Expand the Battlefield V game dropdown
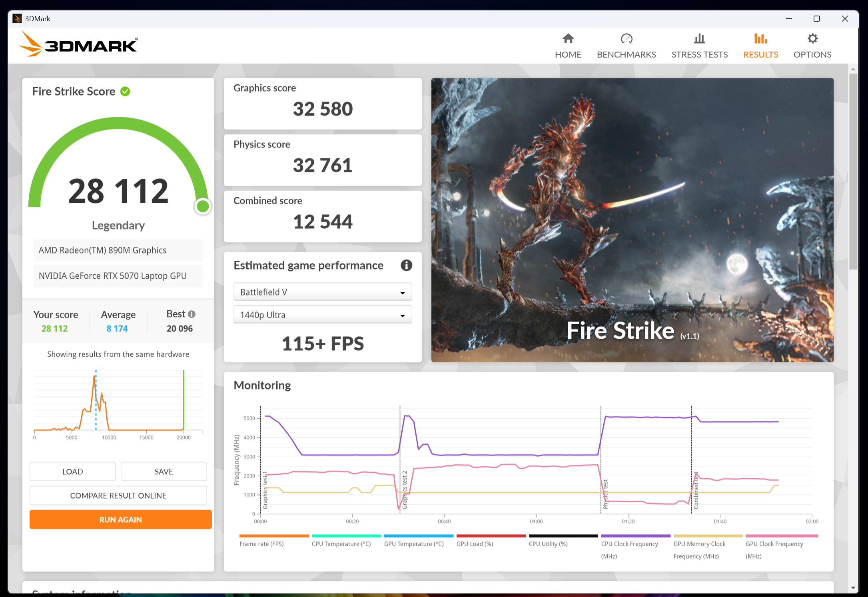 (x=323, y=292)
